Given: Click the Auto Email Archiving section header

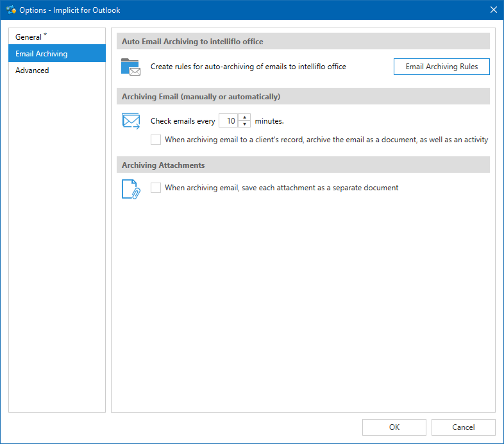Looking at the screenshot, I should (x=192, y=42).
